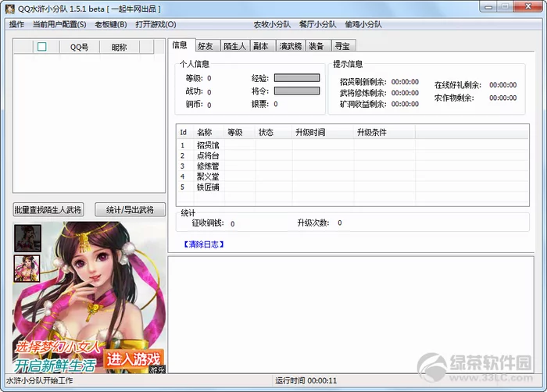Click the 将令 progress bar
Image resolution: width=547 pixels, height=392 pixels.
pos(297,91)
